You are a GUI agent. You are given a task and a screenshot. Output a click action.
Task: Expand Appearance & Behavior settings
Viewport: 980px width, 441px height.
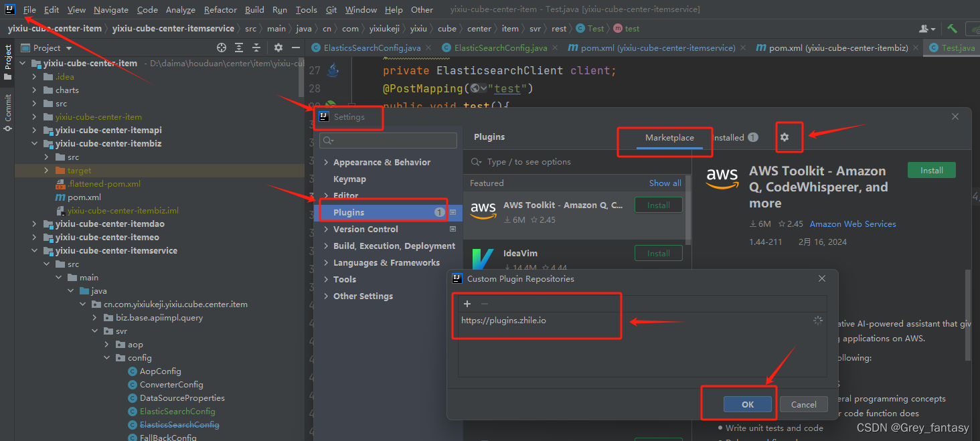tap(326, 162)
